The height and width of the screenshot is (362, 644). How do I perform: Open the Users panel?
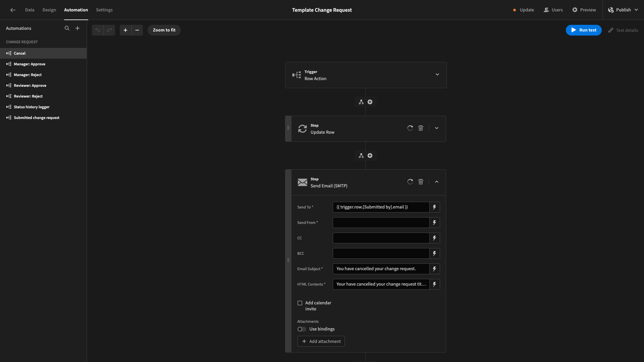553,10
